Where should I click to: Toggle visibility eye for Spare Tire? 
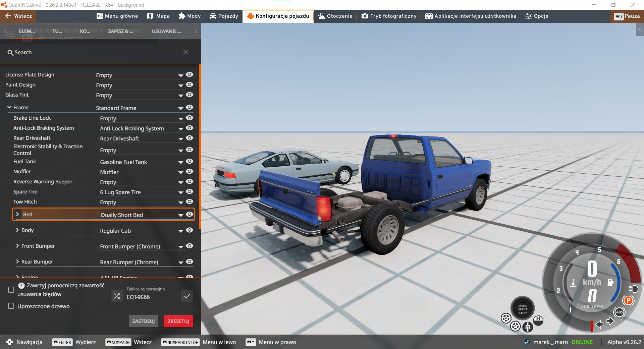[x=190, y=191]
